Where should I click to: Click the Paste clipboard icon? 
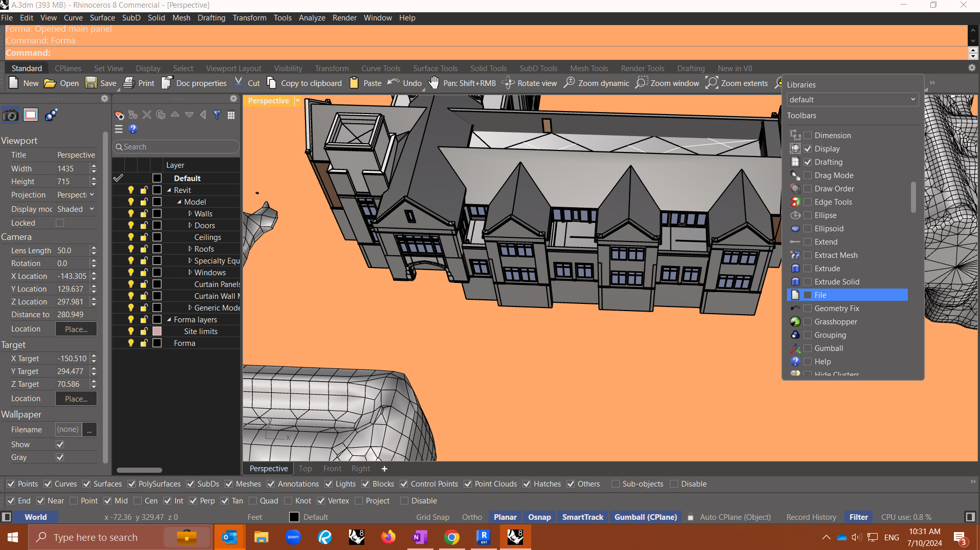tap(354, 83)
